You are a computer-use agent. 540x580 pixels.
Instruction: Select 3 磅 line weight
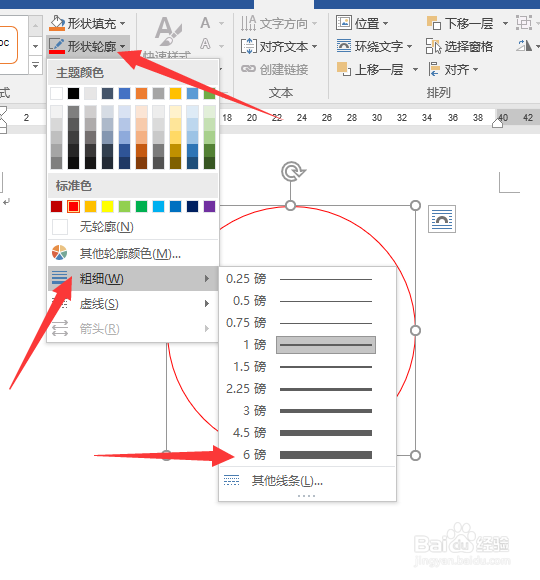point(307,411)
